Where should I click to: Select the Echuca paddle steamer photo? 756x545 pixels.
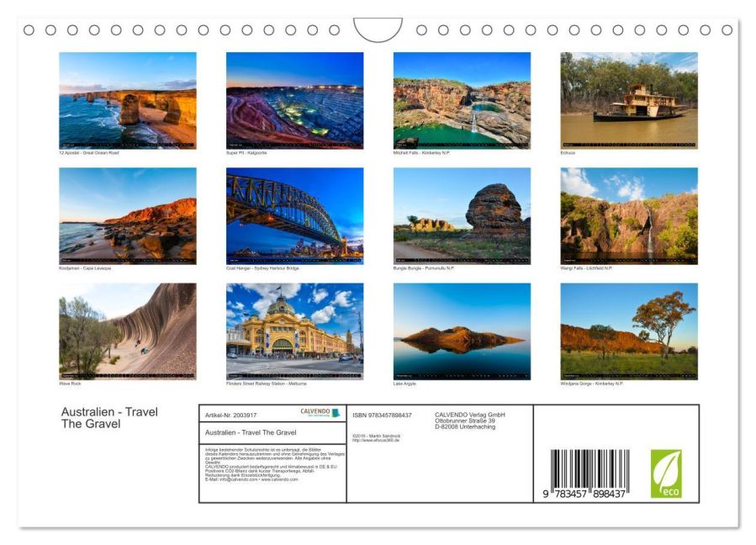click(629, 100)
